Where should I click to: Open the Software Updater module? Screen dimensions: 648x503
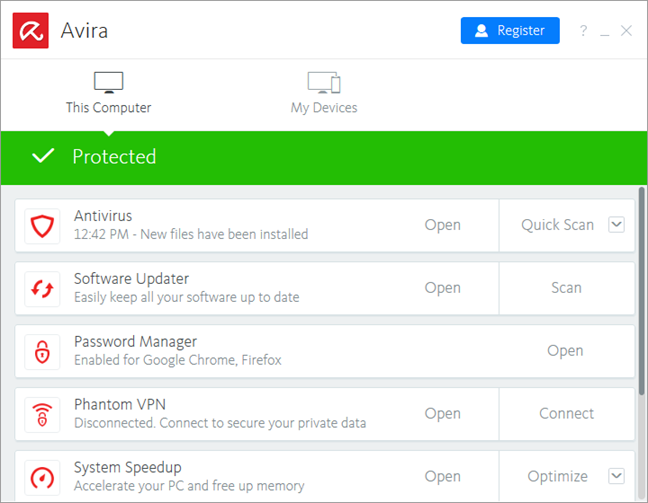443,288
